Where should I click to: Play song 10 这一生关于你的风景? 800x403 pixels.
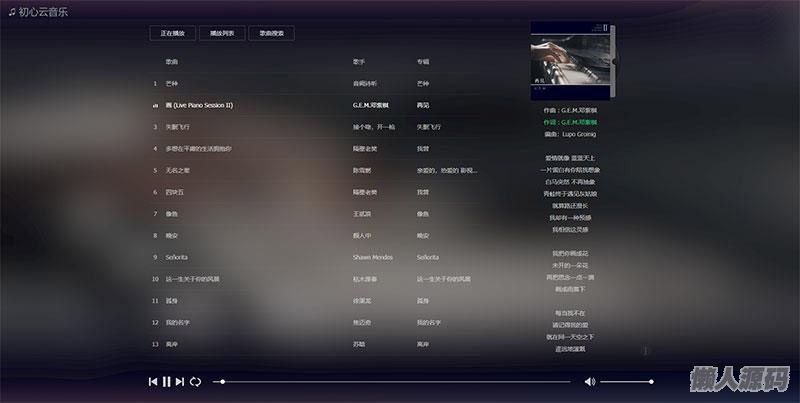tap(192, 280)
